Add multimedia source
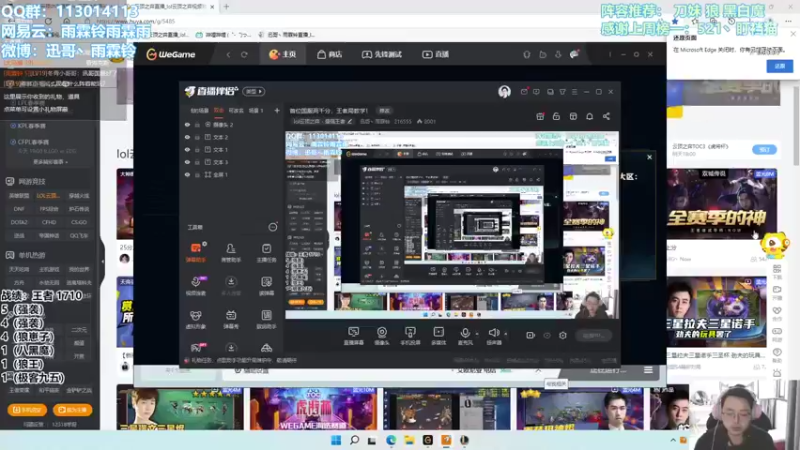This screenshot has width=800, height=450. click(x=438, y=336)
